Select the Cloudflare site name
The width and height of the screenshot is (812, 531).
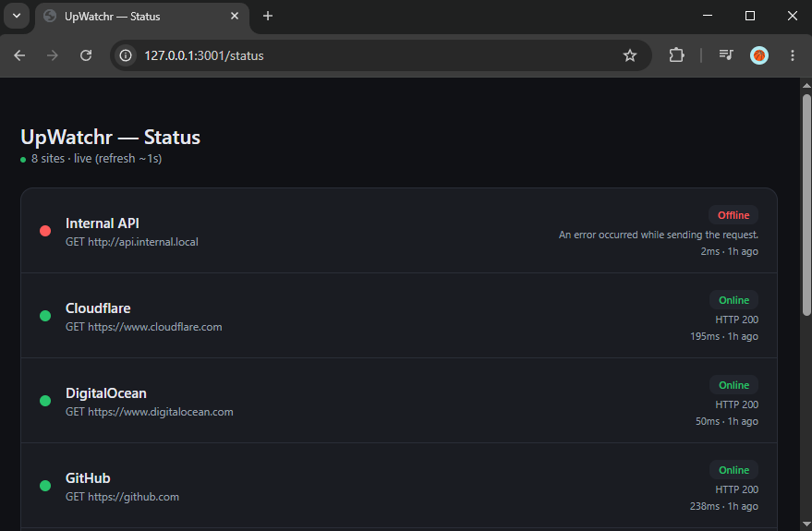[x=98, y=308]
